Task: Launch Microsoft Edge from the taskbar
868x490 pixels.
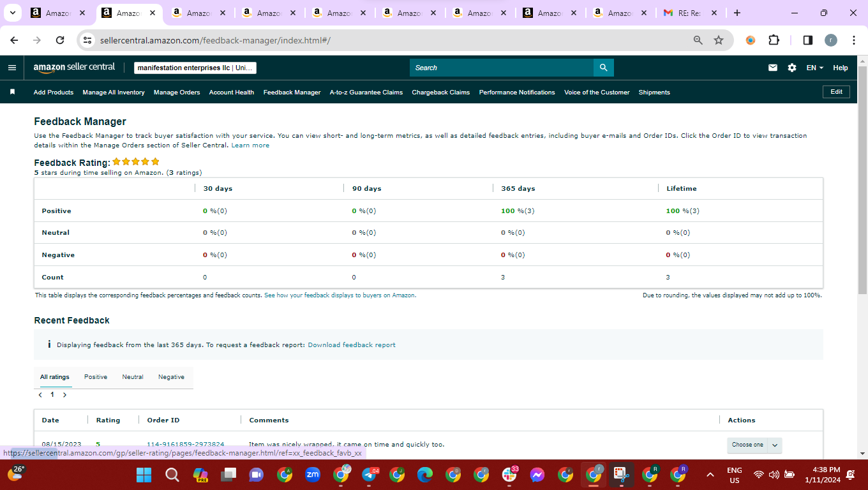Action: click(x=425, y=475)
